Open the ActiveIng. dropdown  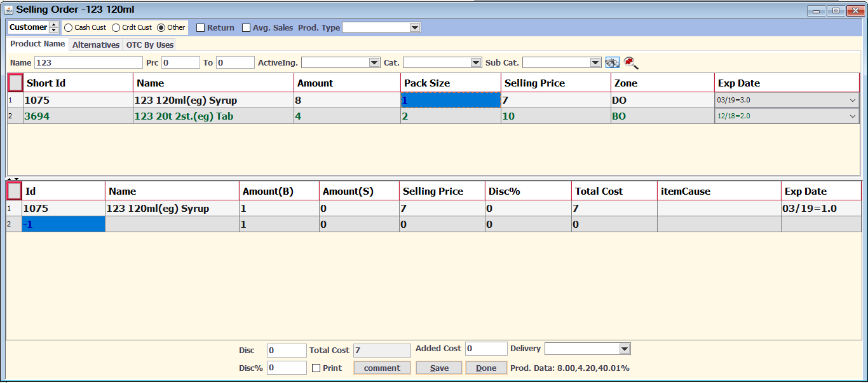pos(374,62)
